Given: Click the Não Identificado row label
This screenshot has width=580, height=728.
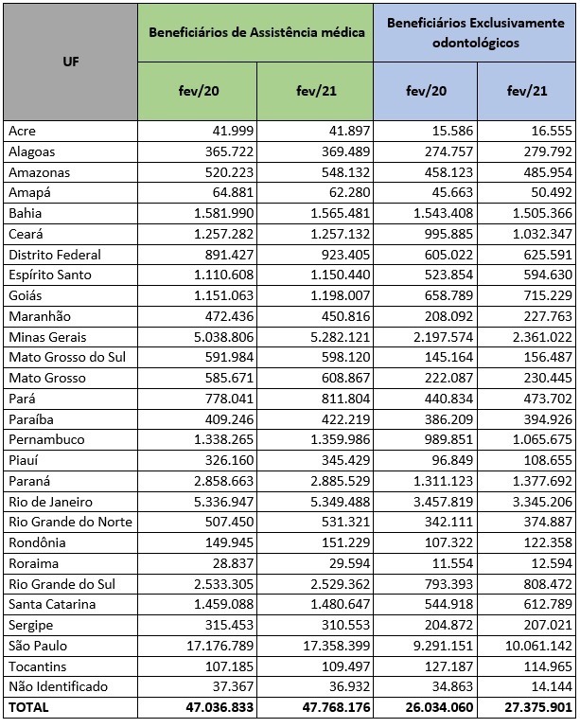Looking at the screenshot, I should [x=57, y=686].
